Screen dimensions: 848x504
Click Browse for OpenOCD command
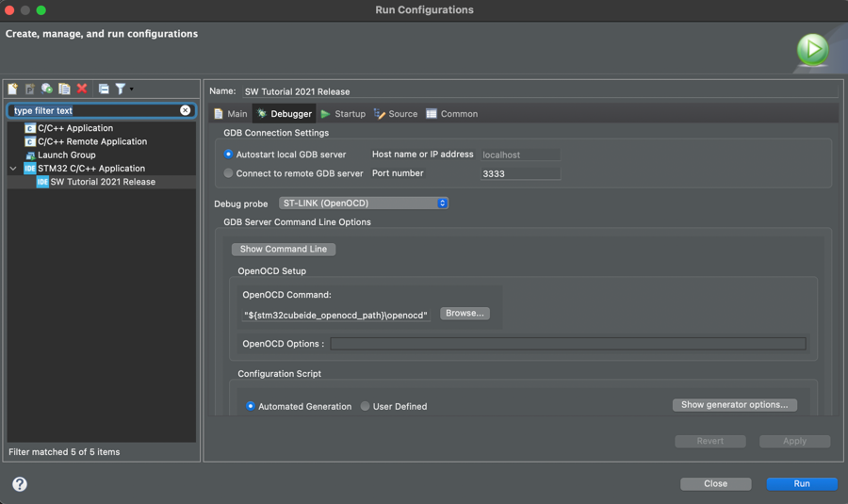[465, 314]
